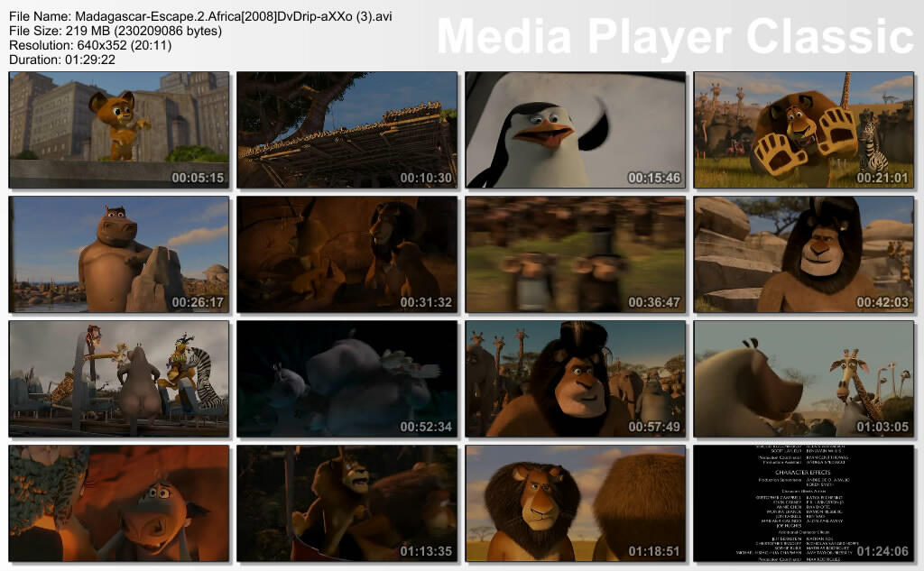The height and width of the screenshot is (571, 924).
Task: Select the dark cave frame at 00:31:32
Action: click(347, 254)
